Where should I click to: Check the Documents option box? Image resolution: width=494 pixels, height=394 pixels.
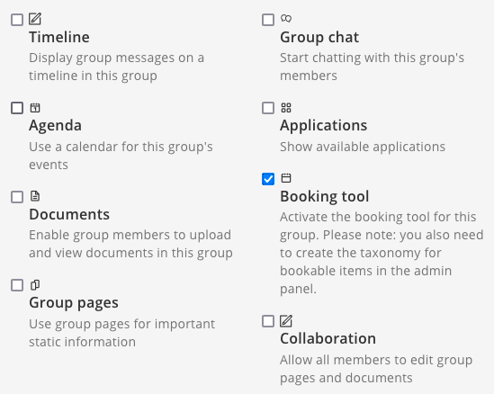(17, 197)
